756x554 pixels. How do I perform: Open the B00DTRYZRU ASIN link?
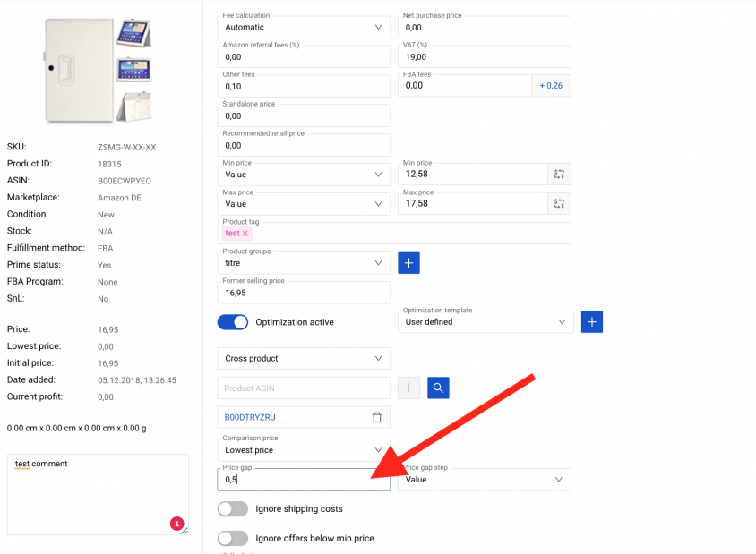click(250, 417)
